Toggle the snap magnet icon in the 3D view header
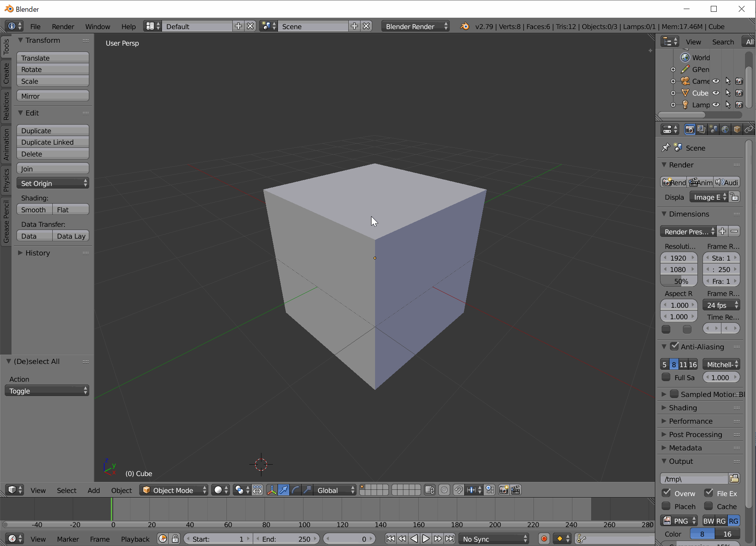Screen dimensions: 756x546 [x=458, y=490]
